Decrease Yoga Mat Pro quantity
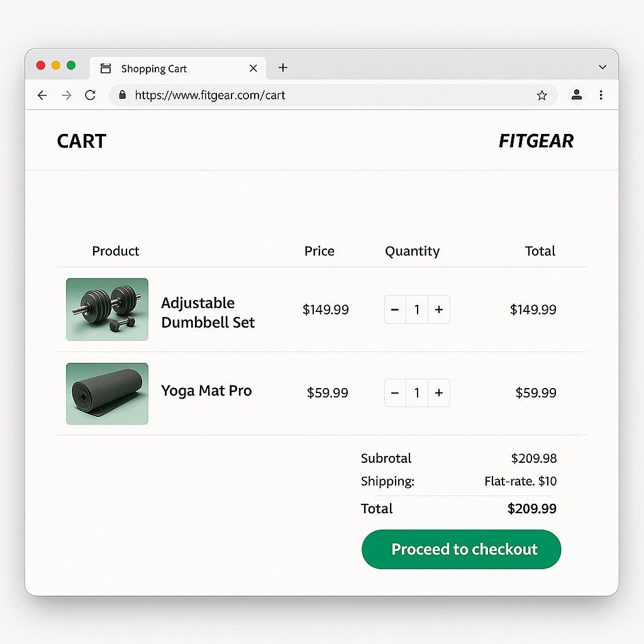The width and height of the screenshot is (644, 644). click(395, 393)
